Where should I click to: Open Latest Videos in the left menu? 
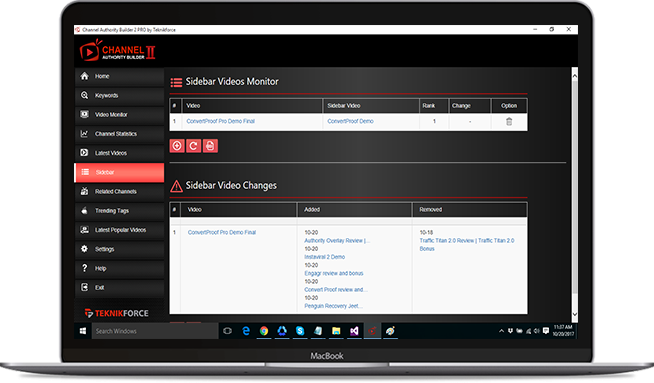(119, 153)
